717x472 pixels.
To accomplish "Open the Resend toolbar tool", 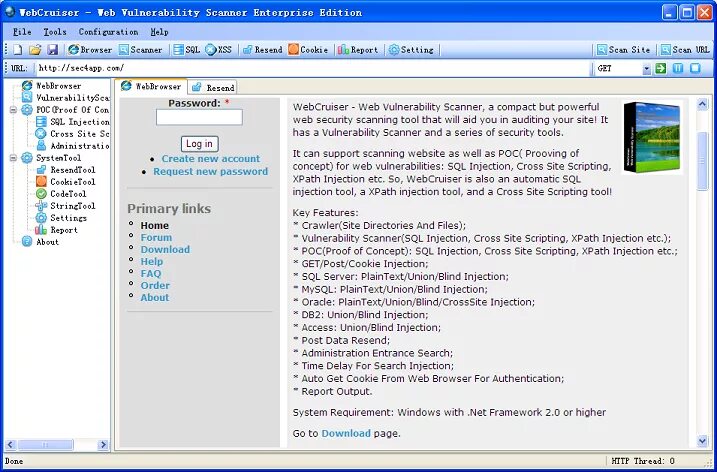I will [x=262, y=50].
